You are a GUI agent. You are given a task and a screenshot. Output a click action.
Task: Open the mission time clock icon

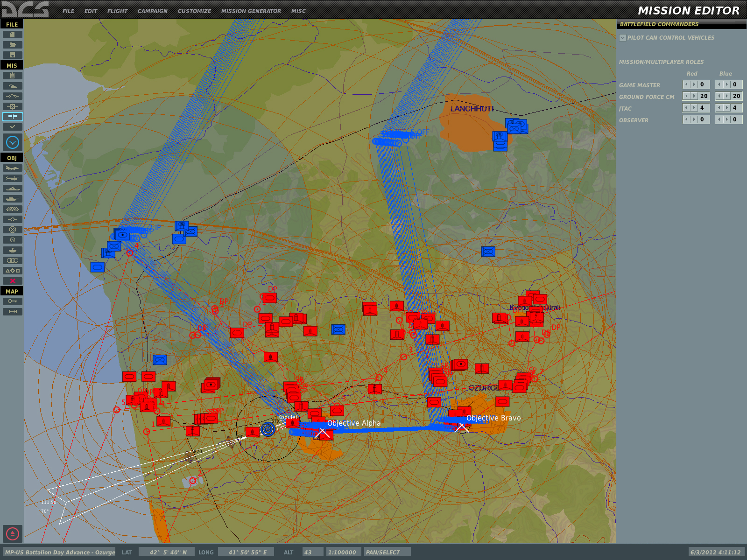click(x=13, y=142)
